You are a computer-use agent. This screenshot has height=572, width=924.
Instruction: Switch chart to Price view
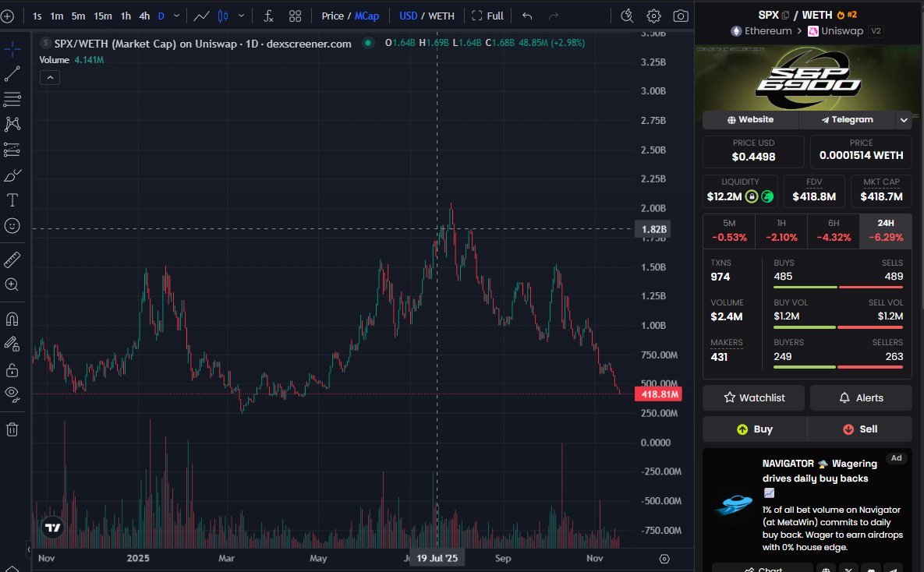click(332, 16)
